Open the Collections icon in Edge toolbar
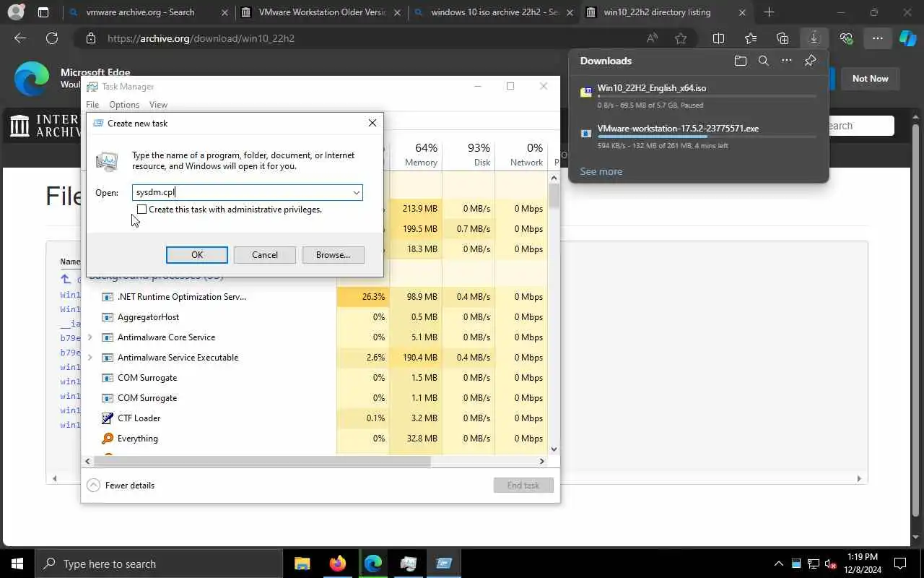924x578 pixels. (x=783, y=38)
